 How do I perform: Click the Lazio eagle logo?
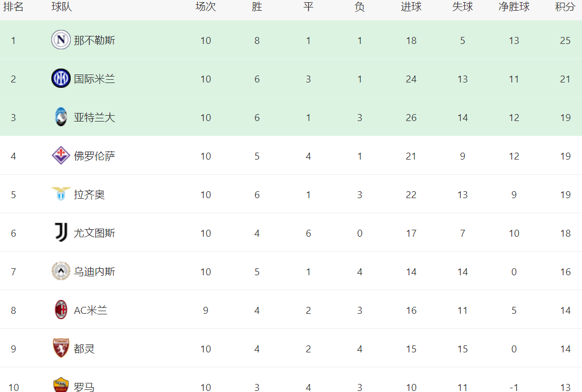coord(61,194)
